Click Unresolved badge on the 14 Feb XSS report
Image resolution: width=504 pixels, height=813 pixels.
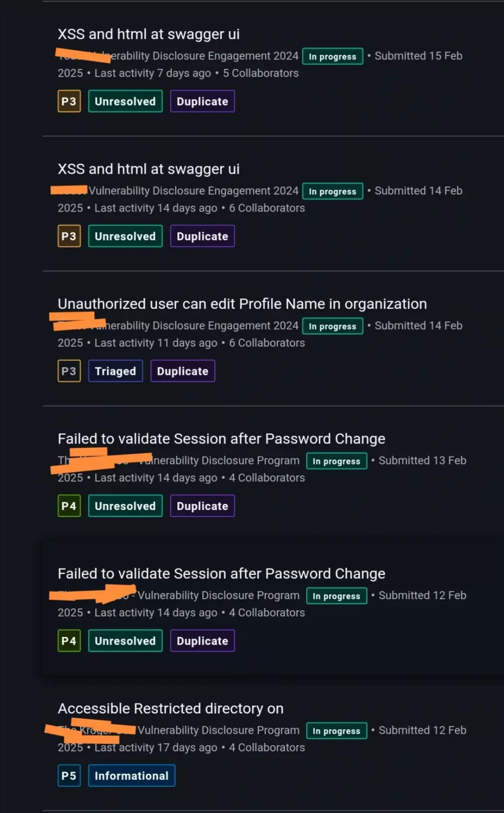125,236
